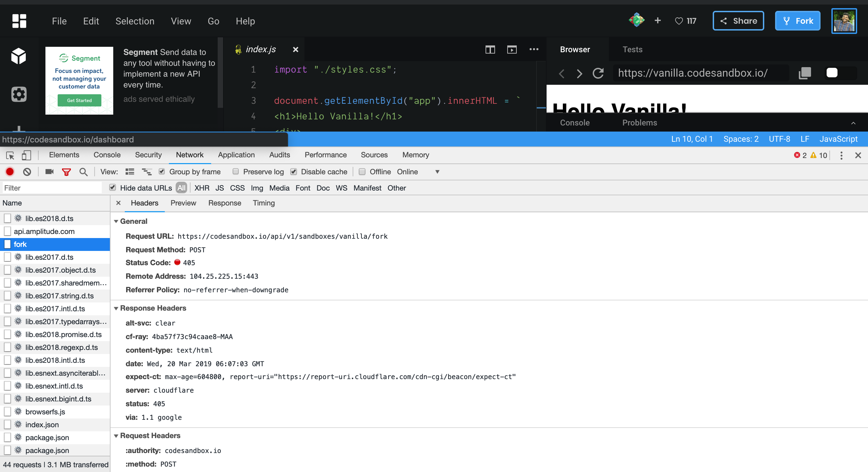868x472 pixels.
Task: Fork the current sandbox
Action: (x=797, y=21)
